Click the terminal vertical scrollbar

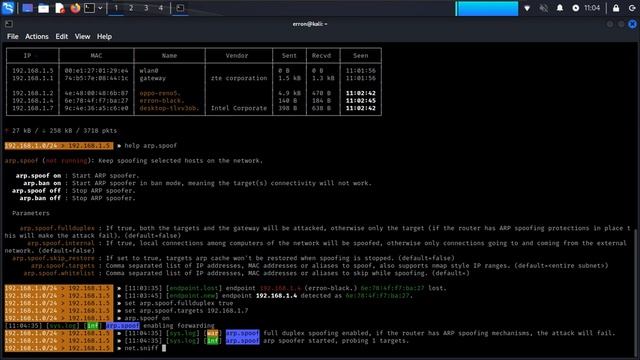tap(637, 292)
